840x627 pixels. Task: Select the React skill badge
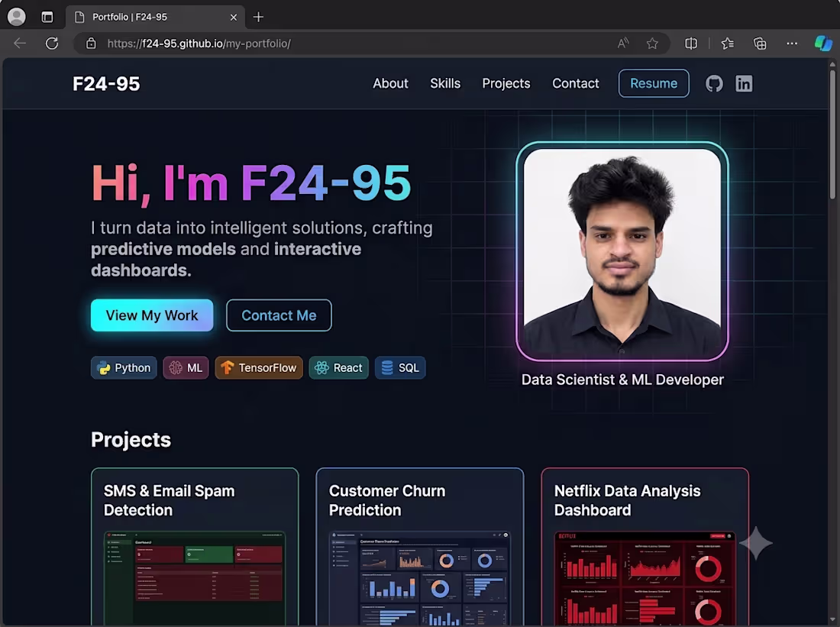[338, 367]
